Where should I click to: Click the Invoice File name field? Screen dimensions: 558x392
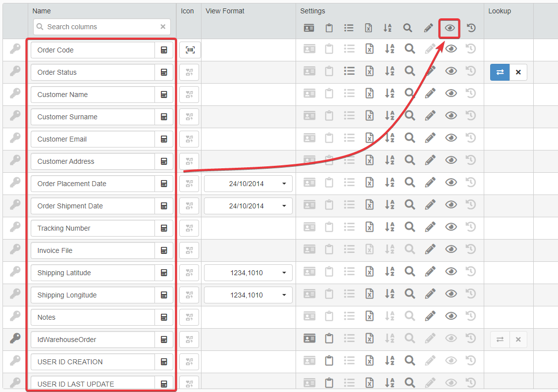pos(93,250)
